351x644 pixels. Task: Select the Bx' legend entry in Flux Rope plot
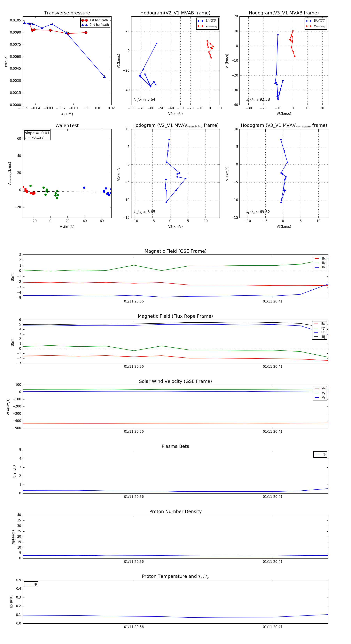(x=320, y=324)
